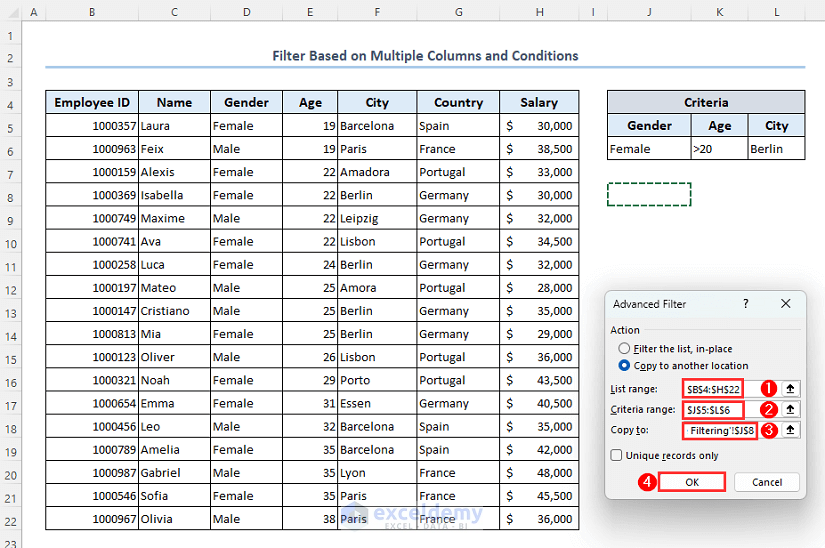Select age cell 38 in Olivia row
825x548 pixels.
(x=310, y=519)
